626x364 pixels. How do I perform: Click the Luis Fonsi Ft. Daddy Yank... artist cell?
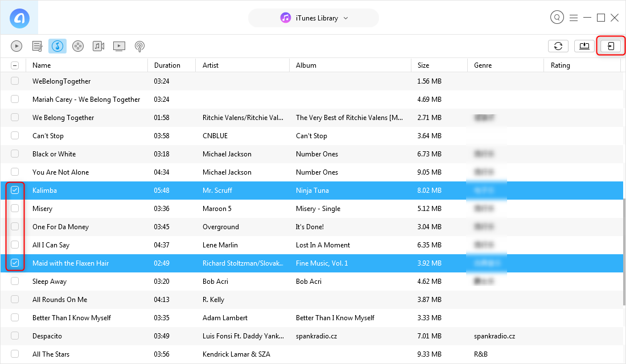pos(243,336)
